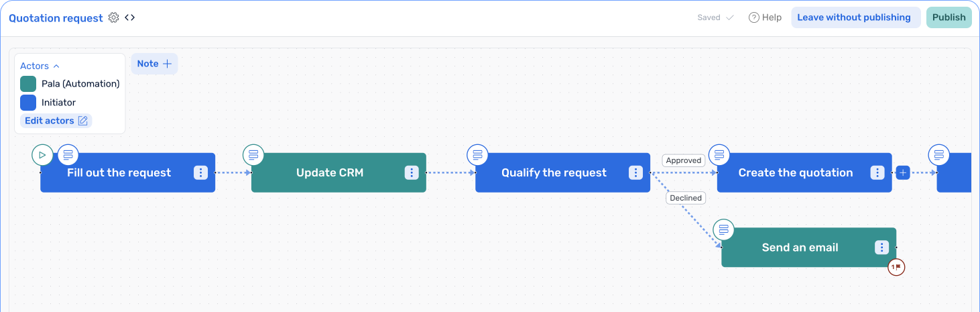Screen dimensions: 980x312
Task: Add a step after Create the quotation
Action: (903, 173)
